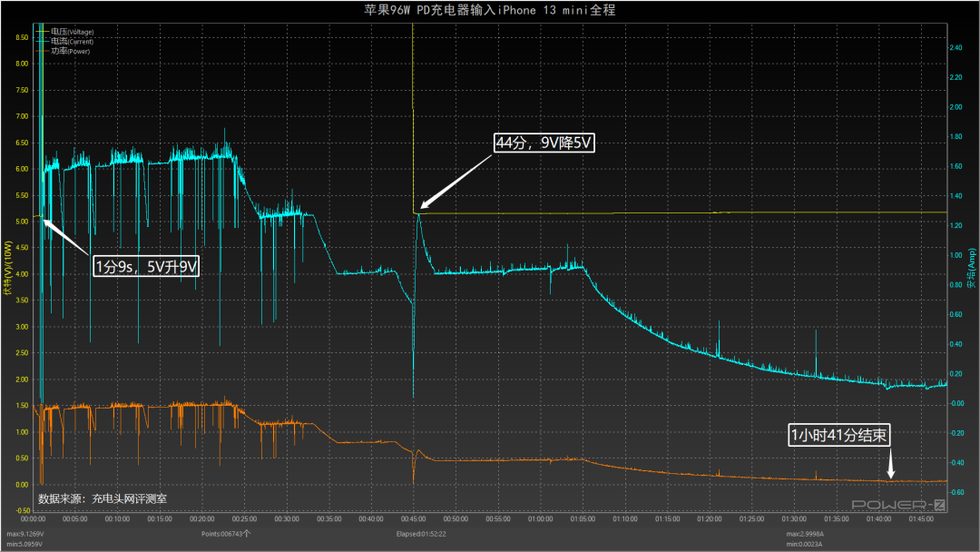The image size is (980, 552).
Task: Click the -0.20 ampere axis tick
Action: 956,433
